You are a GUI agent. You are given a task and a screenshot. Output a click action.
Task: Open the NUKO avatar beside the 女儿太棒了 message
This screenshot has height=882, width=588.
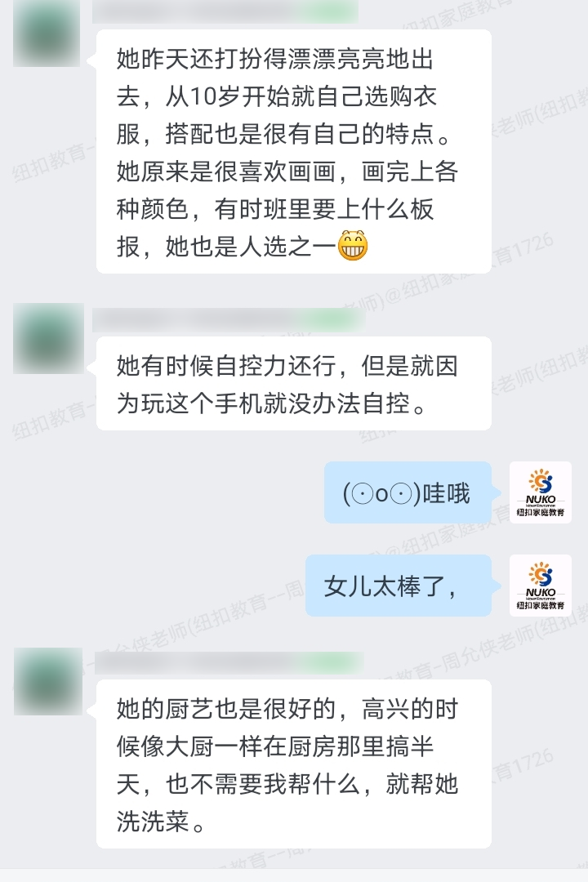[x=540, y=586]
